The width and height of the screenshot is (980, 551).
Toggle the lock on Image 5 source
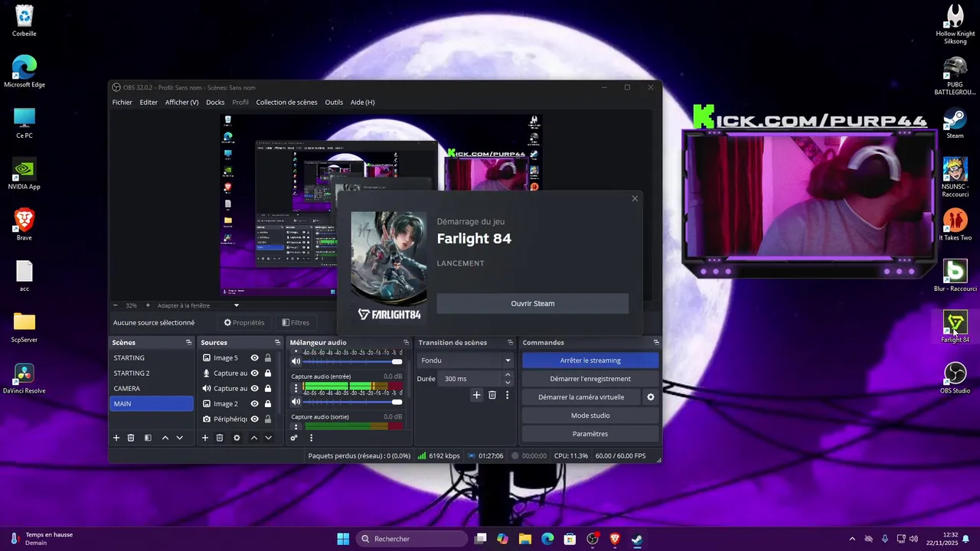point(268,357)
